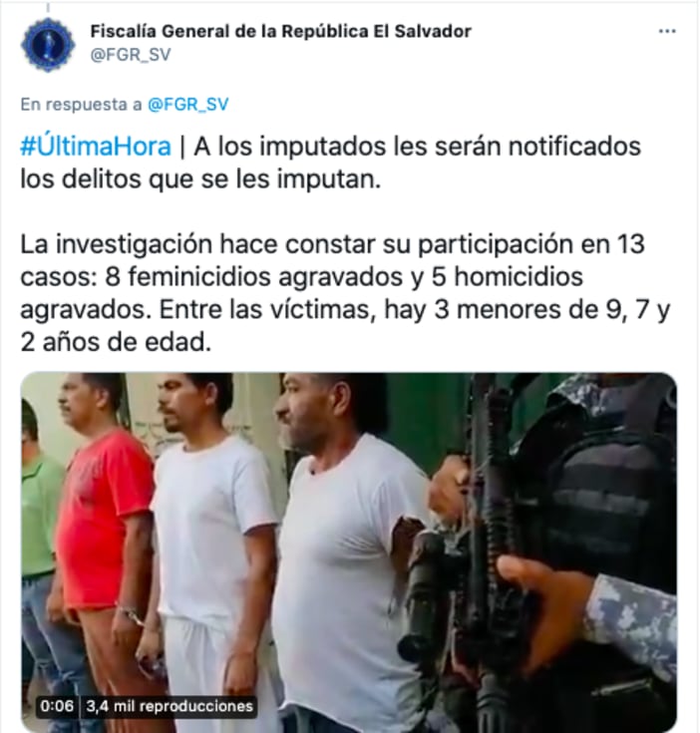
Task: Click the tweet sentence about imputados notificados
Action: (x=330, y=163)
